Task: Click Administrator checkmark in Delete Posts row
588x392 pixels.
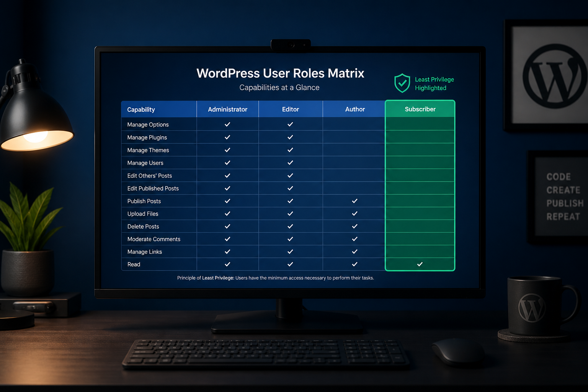Action: 227,226
